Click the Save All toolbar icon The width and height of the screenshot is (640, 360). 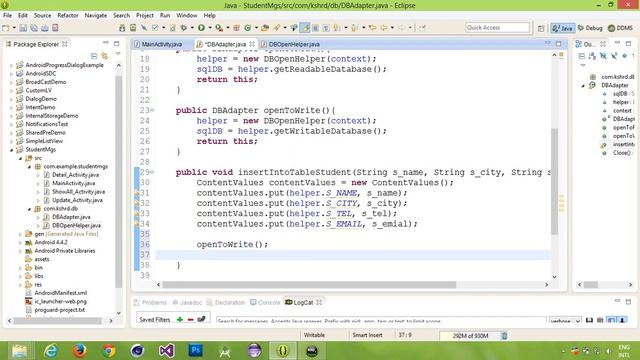34,28
